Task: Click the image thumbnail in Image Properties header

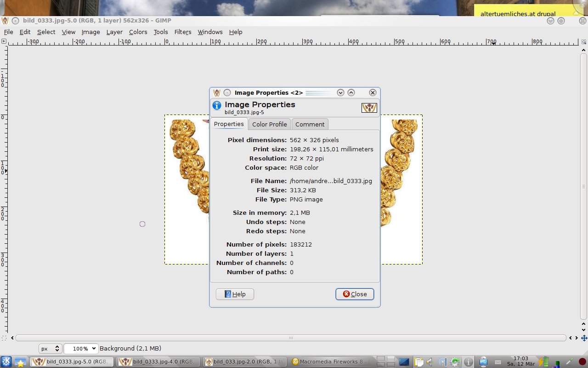Action: click(369, 108)
